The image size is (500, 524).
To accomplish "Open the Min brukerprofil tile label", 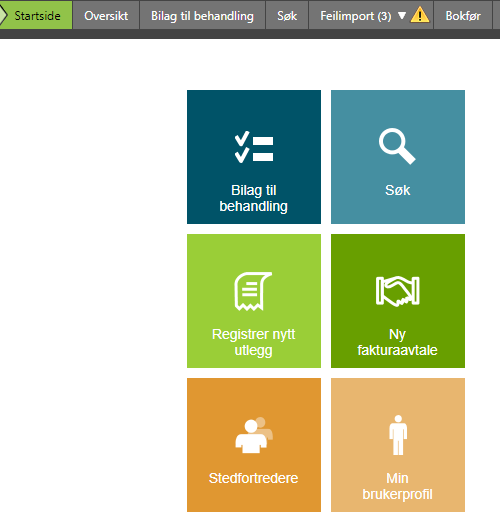I will (397, 486).
